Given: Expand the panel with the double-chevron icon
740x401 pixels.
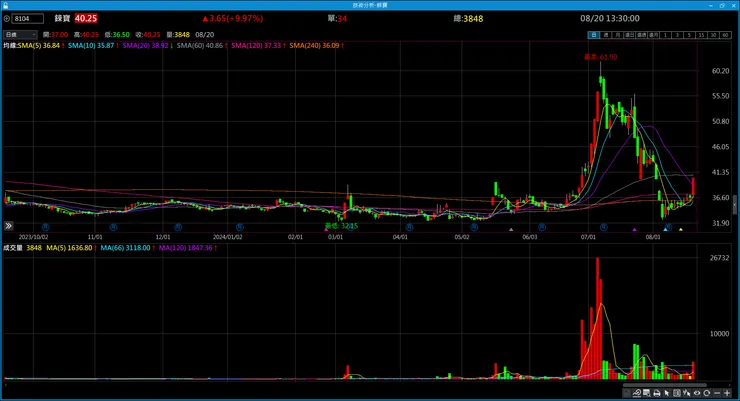Looking at the screenshot, I should [8, 226].
